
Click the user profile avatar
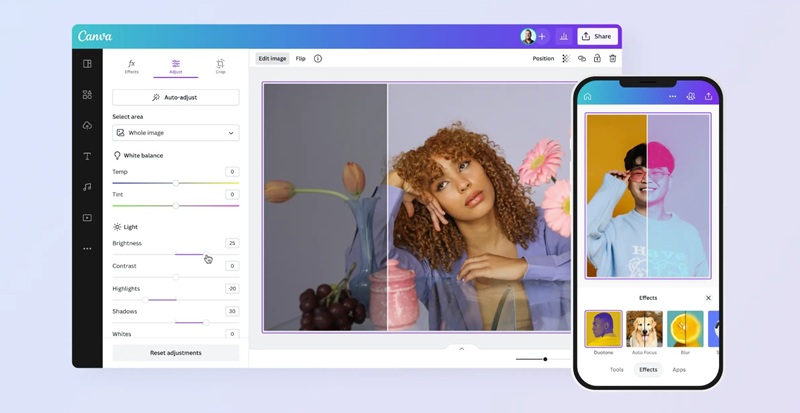pos(528,36)
